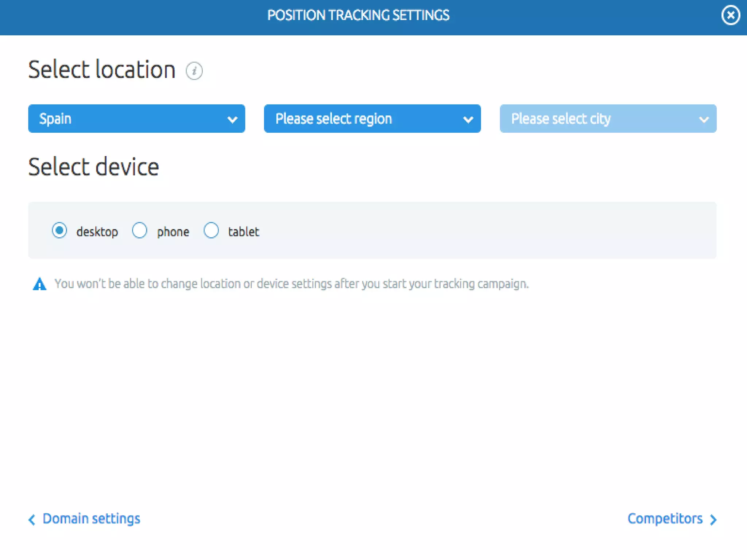
Task: Click the blue warning triangle icon
Action: pos(39,284)
